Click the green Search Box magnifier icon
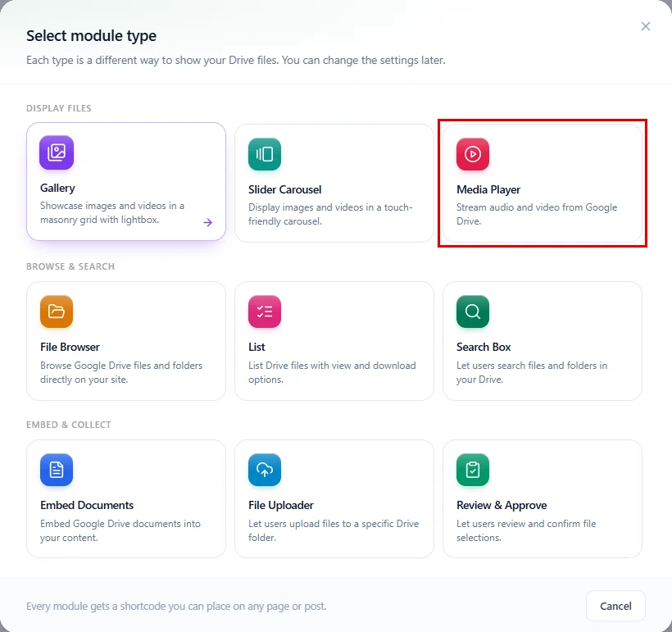Viewport: 672px width, 632px height. click(473, 311)
